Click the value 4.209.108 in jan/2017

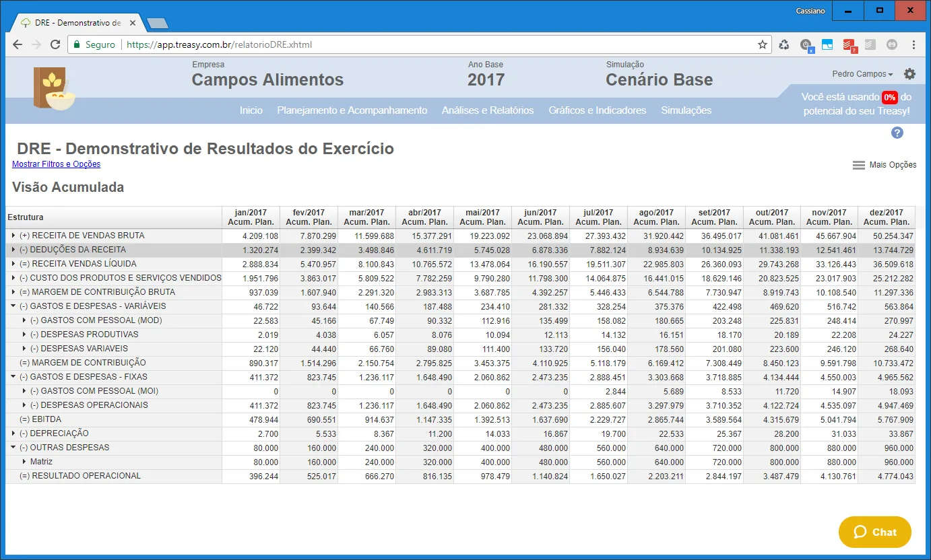coord(259,236)
